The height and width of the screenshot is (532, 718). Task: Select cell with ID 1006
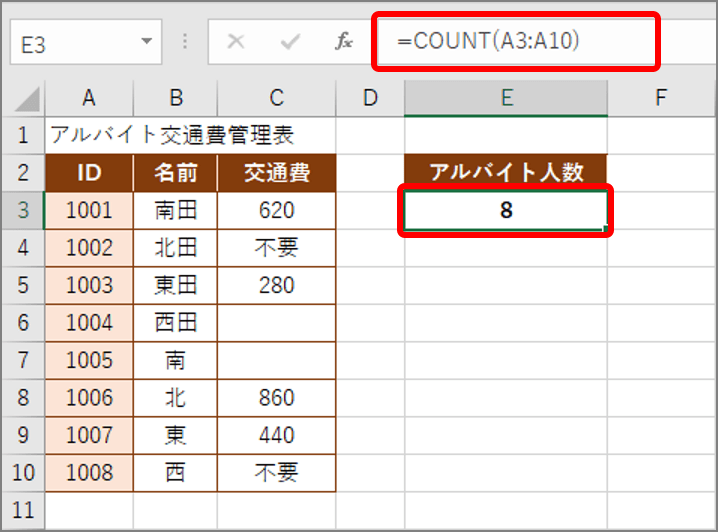pyautogui.click(x=89, y=398)
